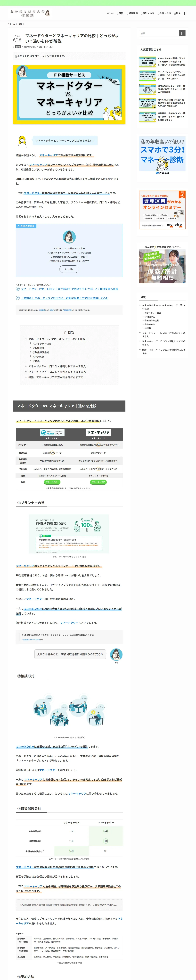The image size is (196, 980).
Task: Select ③取扱保険会社 in sidebar 目次
Action: point(152,320)
